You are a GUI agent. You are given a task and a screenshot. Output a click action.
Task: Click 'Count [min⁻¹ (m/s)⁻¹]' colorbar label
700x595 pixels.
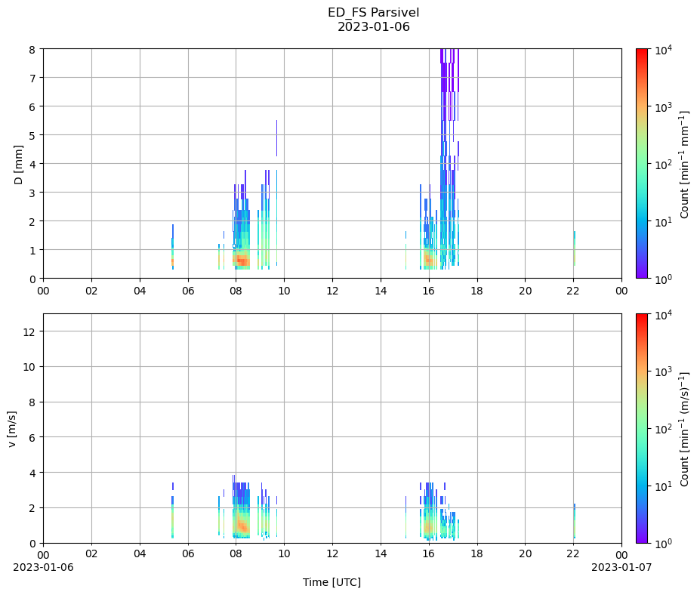684,429
